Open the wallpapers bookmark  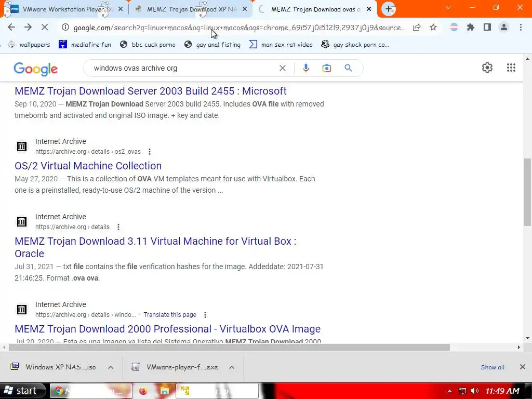29,45
